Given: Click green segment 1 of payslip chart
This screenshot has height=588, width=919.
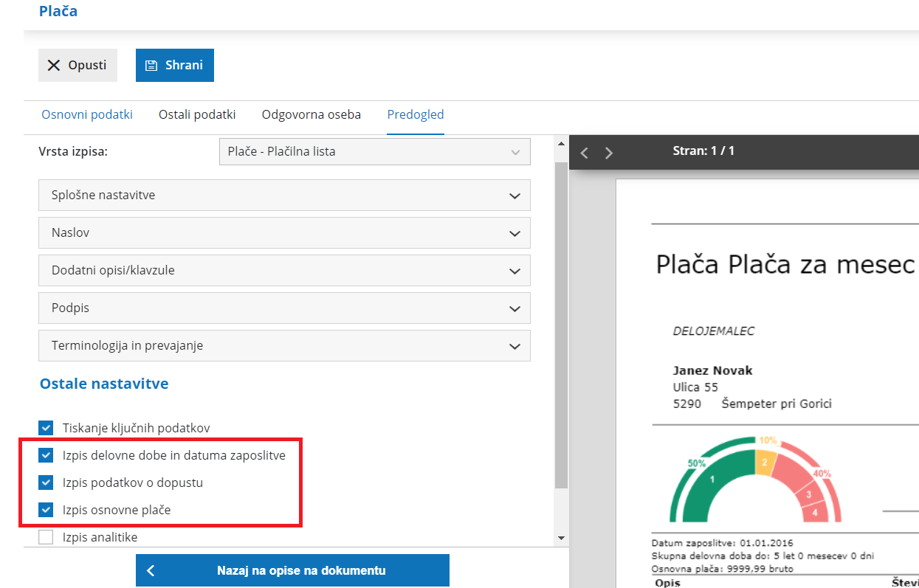Looking at the screenshot, I should (712, 480).
